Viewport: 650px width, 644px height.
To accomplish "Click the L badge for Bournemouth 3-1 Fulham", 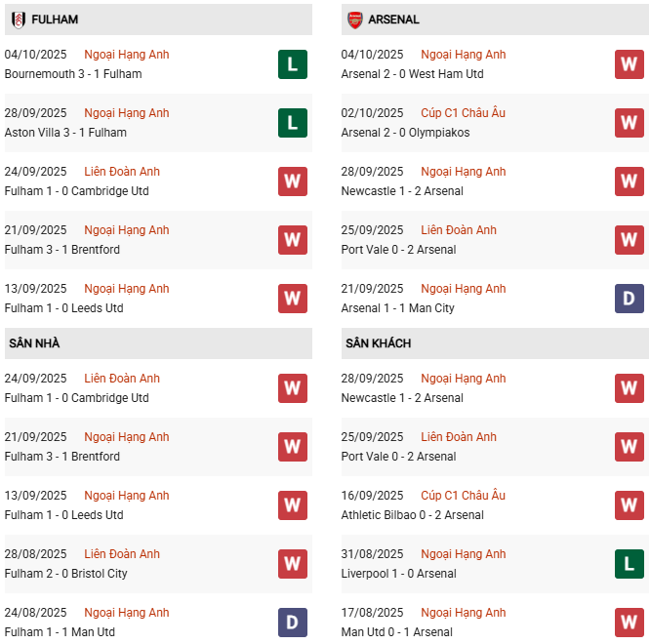I will (x=292, y=64).
